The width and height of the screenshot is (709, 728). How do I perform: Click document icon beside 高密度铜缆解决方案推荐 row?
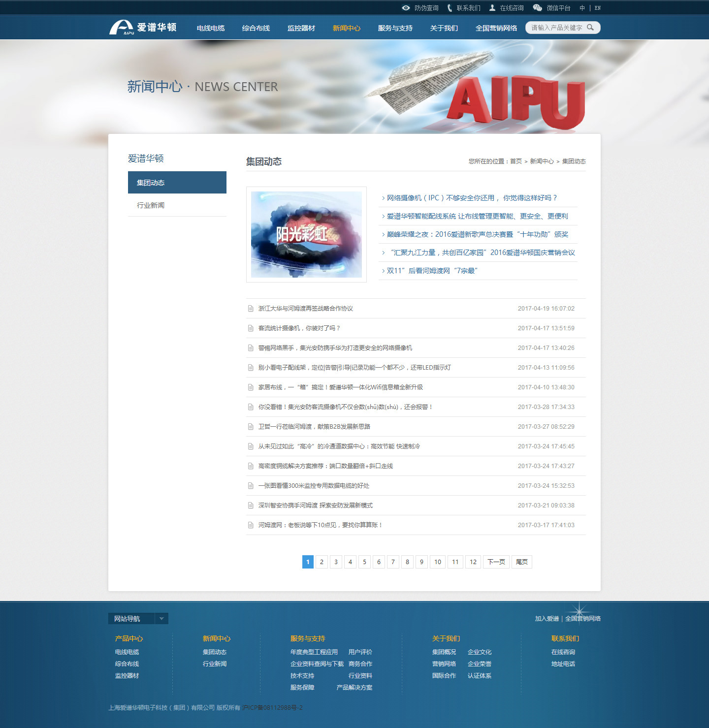[251, 466]
